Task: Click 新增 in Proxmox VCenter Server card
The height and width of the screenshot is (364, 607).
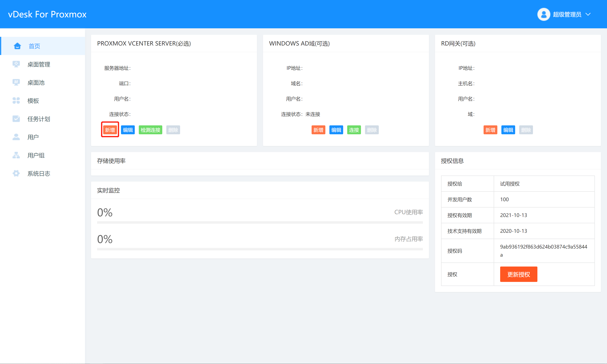Action: (x=110, y=130)
